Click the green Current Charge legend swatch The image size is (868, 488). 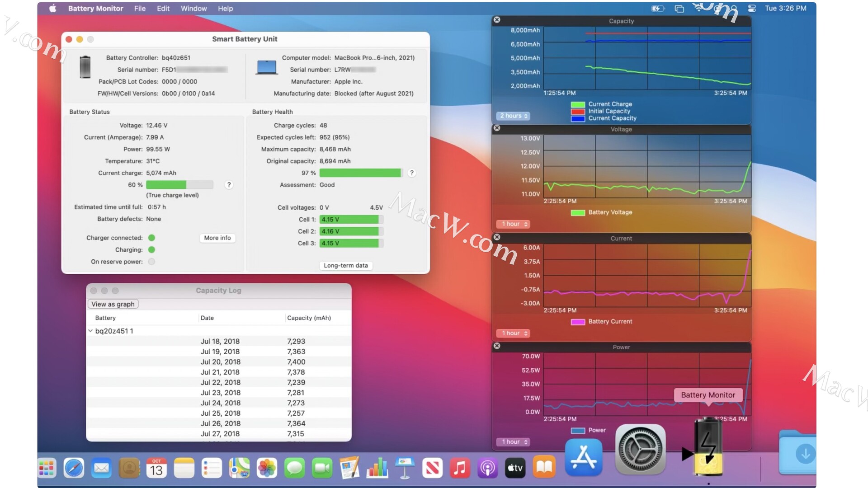(578, 104)
